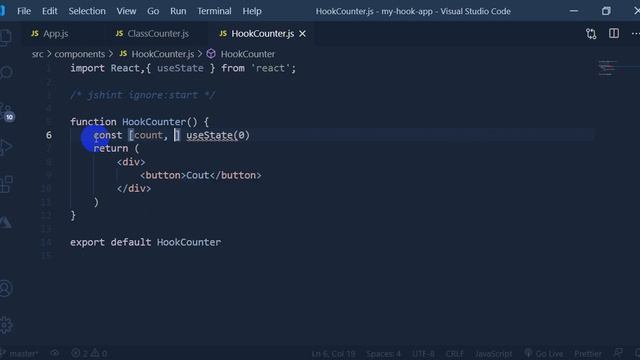Change language mode via JavaScript item
Screen dimensions: 640x360
tap(493, 353)
